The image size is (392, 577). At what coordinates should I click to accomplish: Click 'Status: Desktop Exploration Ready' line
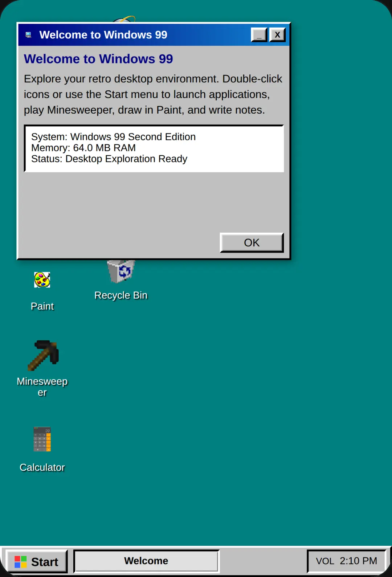pyautogui.click(x=109, y=159)
